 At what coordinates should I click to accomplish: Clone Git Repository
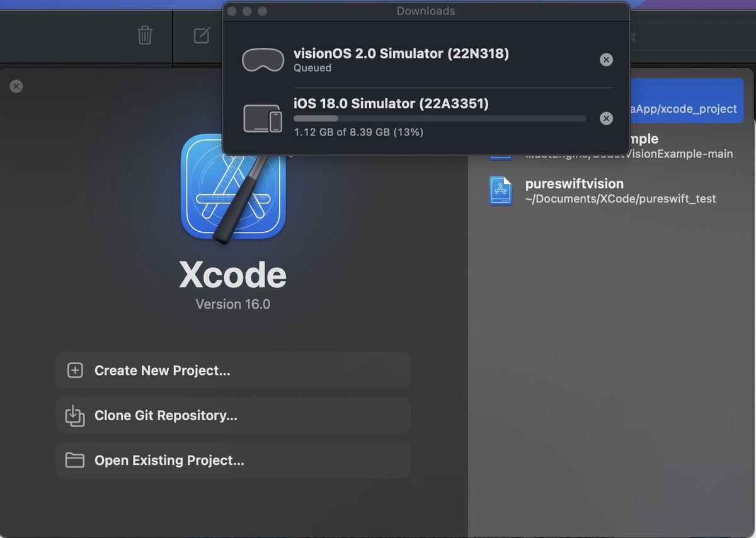click(233, 415)
